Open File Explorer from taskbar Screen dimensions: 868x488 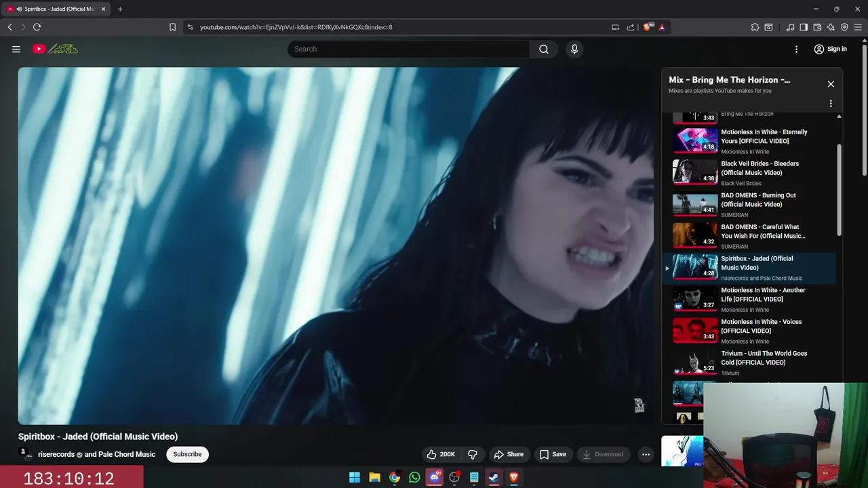[374, 477]
